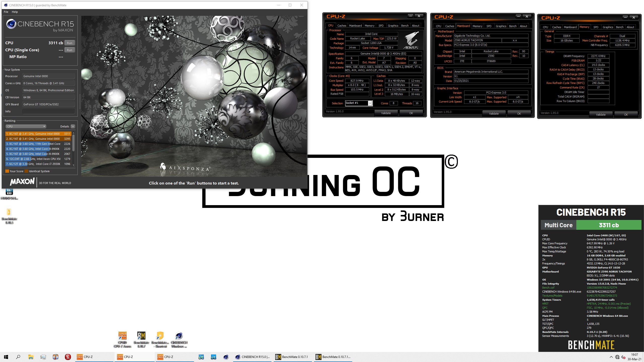Open File Explorer from the taskbar
This screenshot has width=644, height=362.
31,357
